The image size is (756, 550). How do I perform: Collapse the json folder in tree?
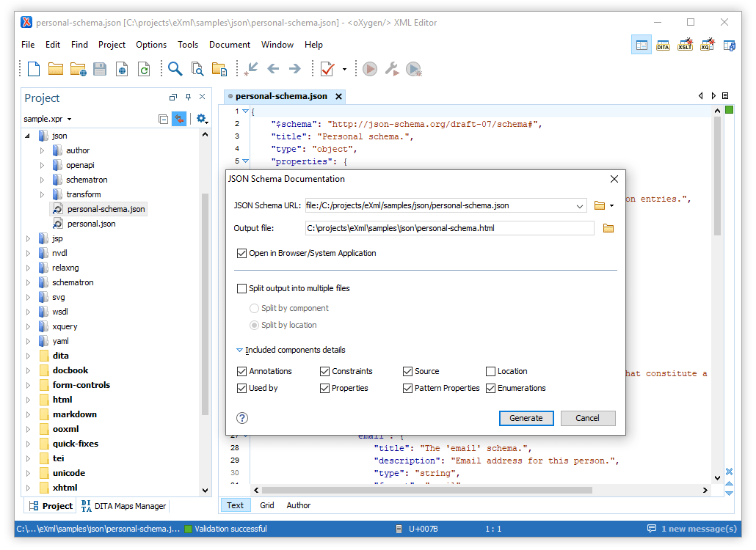pyautogui.click(x=27, y=136)
